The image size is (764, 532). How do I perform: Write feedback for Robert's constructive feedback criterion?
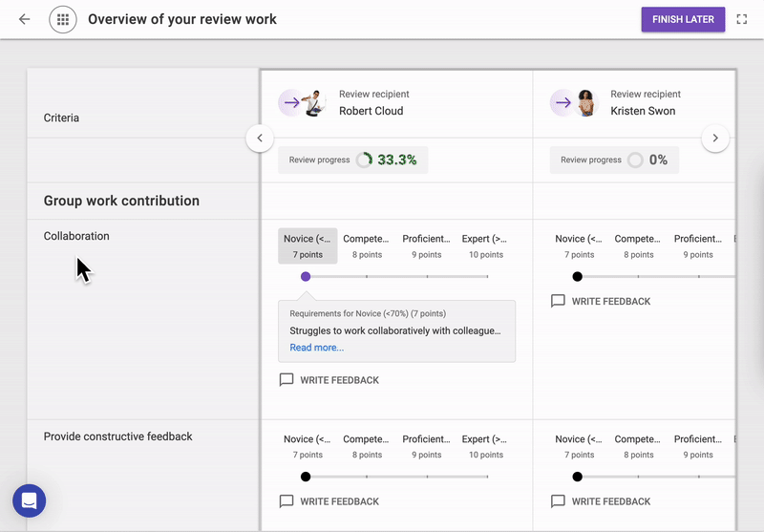(339, 501)
